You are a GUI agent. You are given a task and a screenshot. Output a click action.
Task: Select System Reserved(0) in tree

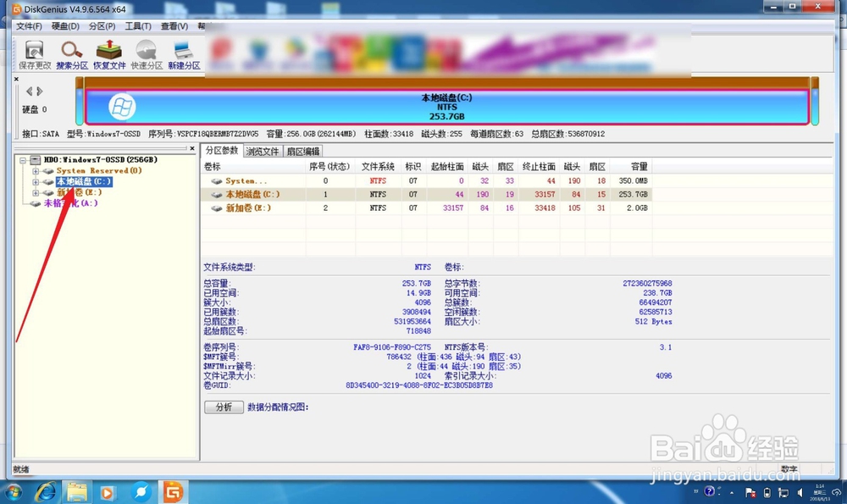[x=99, y=171]
